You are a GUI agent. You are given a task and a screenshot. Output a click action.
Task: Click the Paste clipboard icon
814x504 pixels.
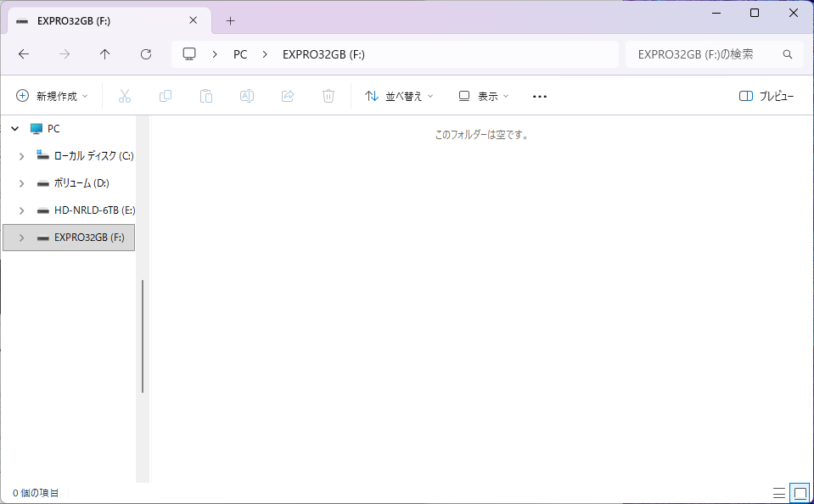(206, 97)
